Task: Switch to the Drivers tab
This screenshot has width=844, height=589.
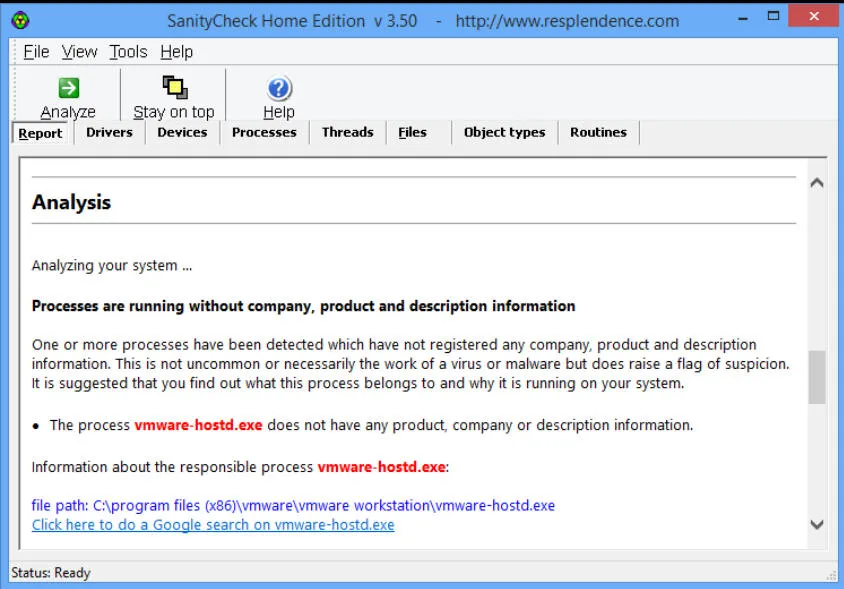Action: pos(109,132)
